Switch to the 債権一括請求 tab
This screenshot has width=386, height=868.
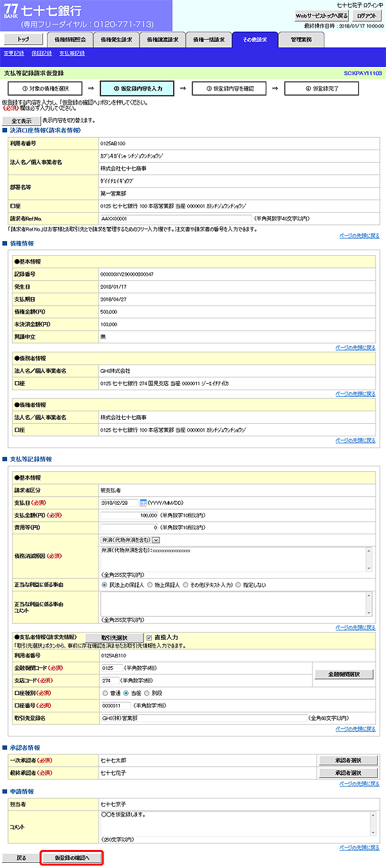coord(208,39)
